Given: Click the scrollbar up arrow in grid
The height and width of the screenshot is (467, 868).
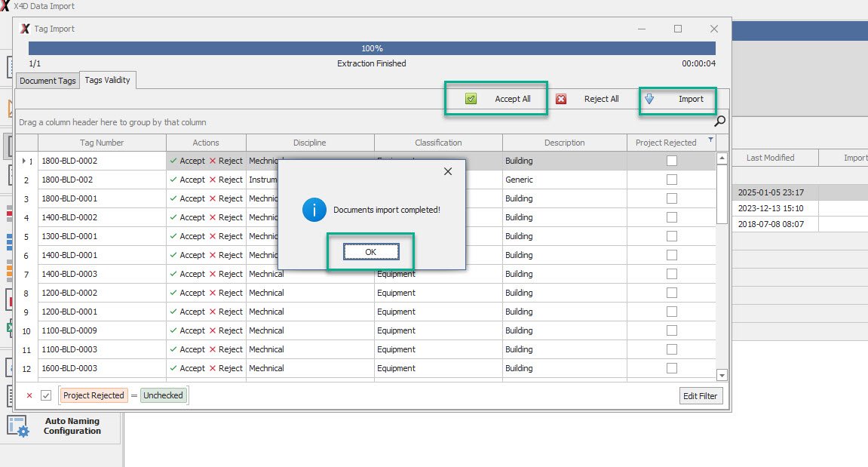Looking at the screenshot, I should point(722,158).
